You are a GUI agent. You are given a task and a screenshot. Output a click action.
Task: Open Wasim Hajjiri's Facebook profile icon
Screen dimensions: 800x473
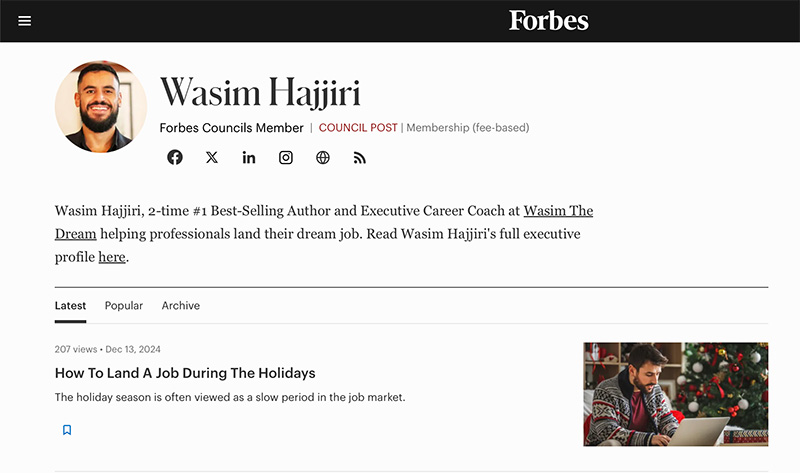174,157
